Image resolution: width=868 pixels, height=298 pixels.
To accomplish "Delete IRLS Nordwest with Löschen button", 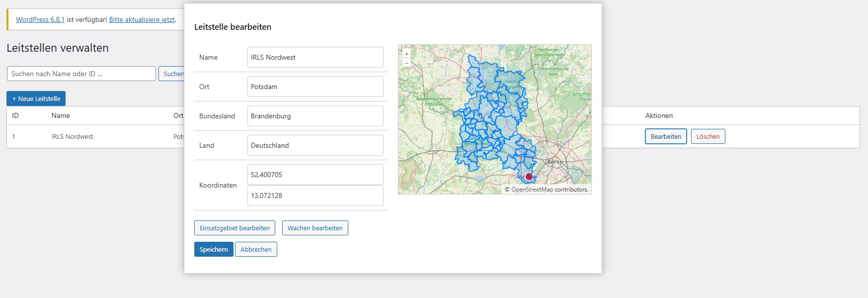I will [x=708, y=136].
